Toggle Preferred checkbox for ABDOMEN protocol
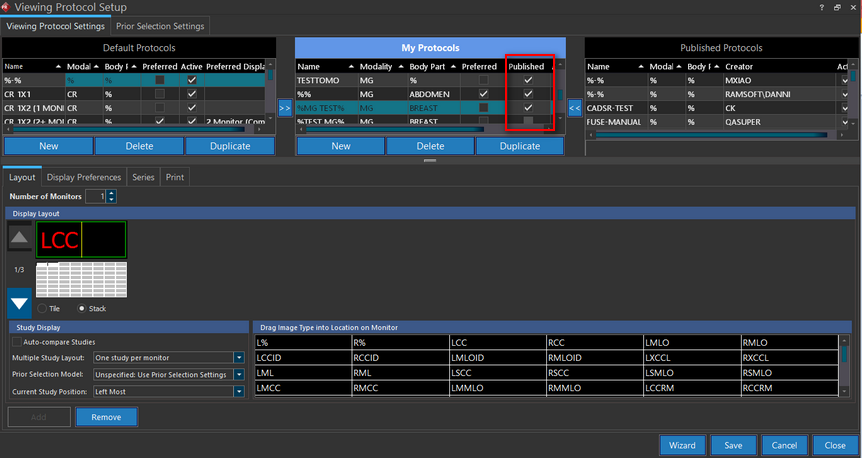Image resolution: width=862 pixels, height=458 pixels. click(x=484, y=94)
